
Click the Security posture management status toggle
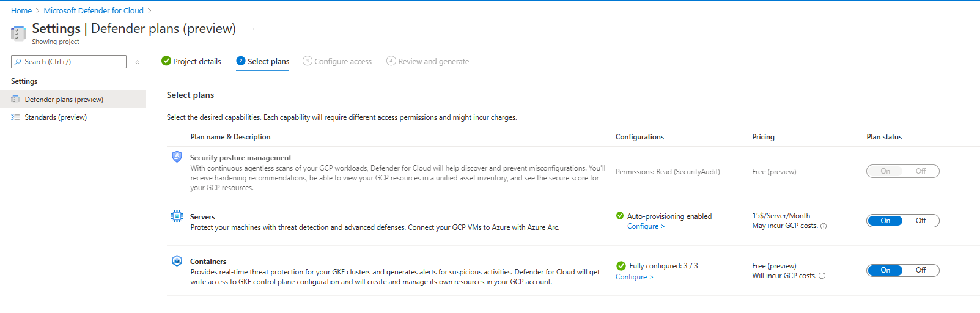click(x=902, y=171)
